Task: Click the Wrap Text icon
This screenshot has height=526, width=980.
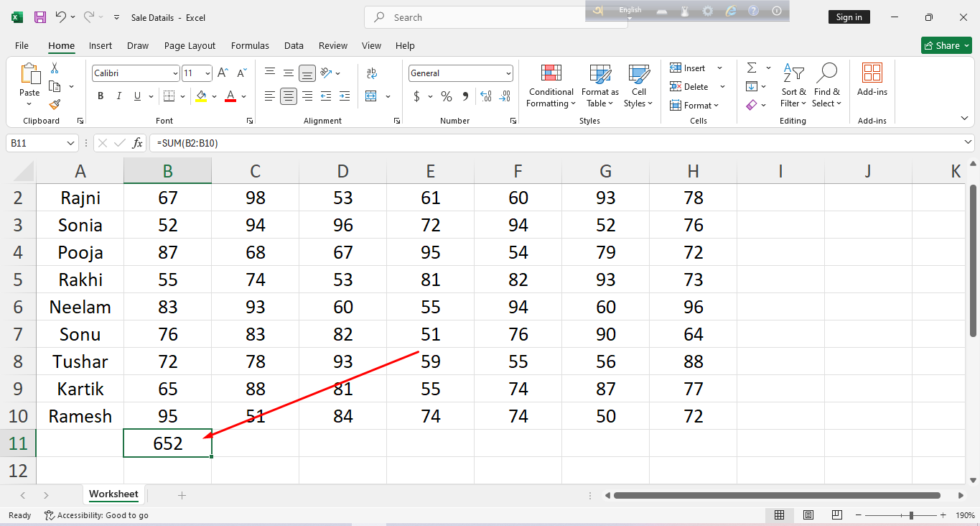Action: [372, 73]
